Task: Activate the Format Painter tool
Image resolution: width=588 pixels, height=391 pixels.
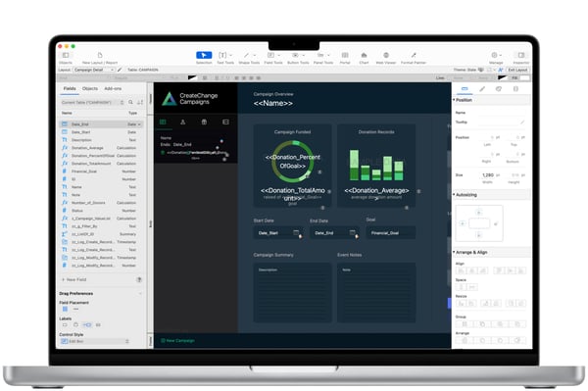Action: pyautogui.click(x=414, y=55)
